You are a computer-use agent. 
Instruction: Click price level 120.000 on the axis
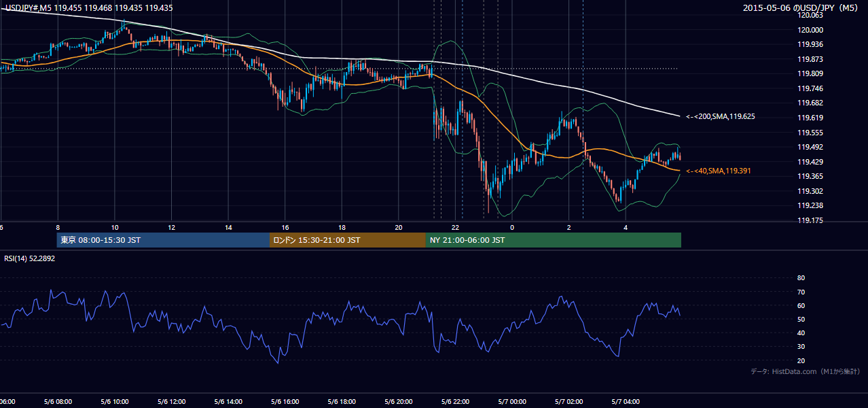[810, 30]
